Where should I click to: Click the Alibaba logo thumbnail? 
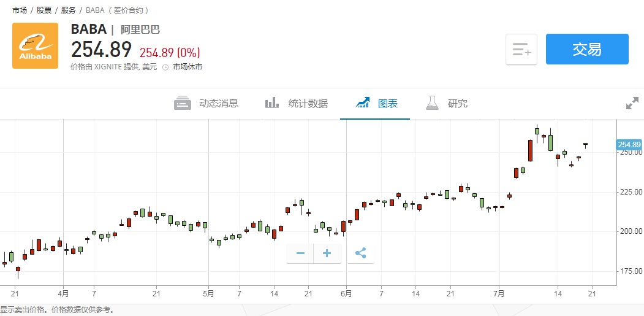click(36, 45)
